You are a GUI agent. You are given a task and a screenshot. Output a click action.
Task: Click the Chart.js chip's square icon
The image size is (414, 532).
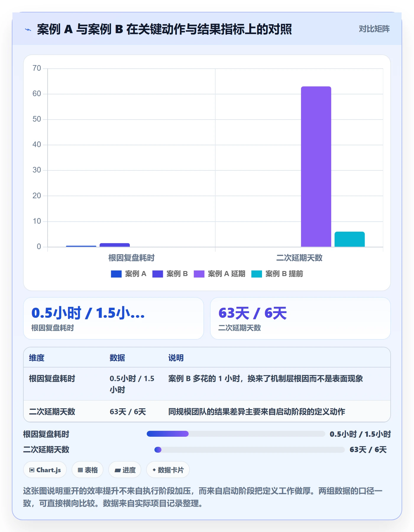(x=32, y=470)
